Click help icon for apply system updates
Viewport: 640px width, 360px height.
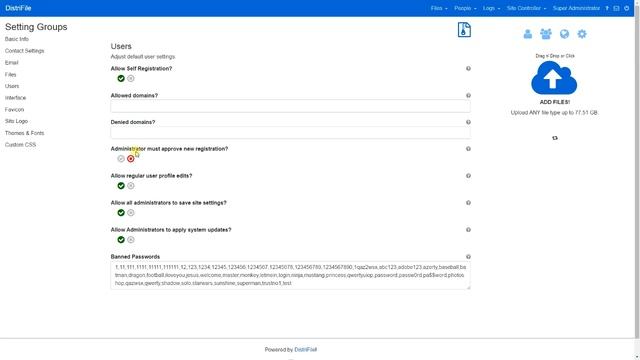(468, 230)
